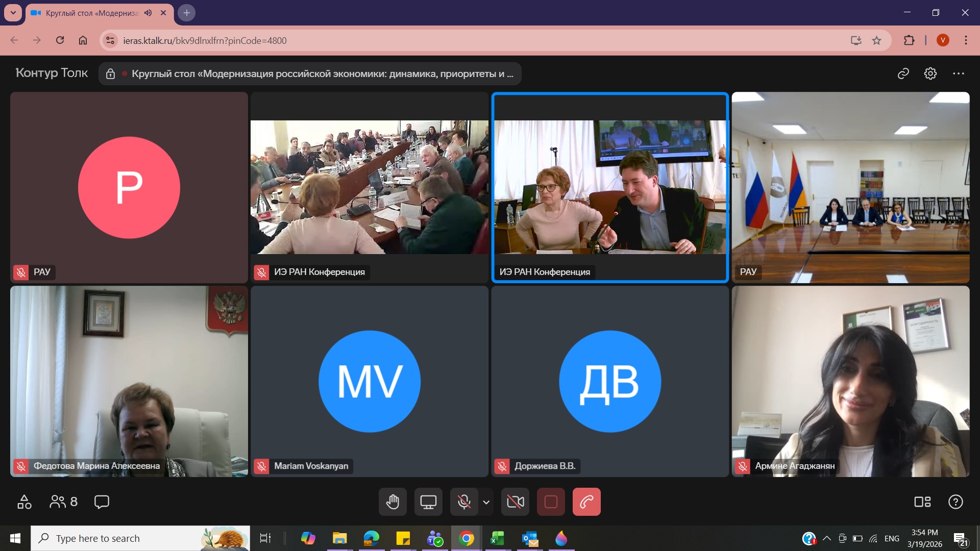Open the chat panel
This screenshot has width=980, height=551.
click(102, 502)
